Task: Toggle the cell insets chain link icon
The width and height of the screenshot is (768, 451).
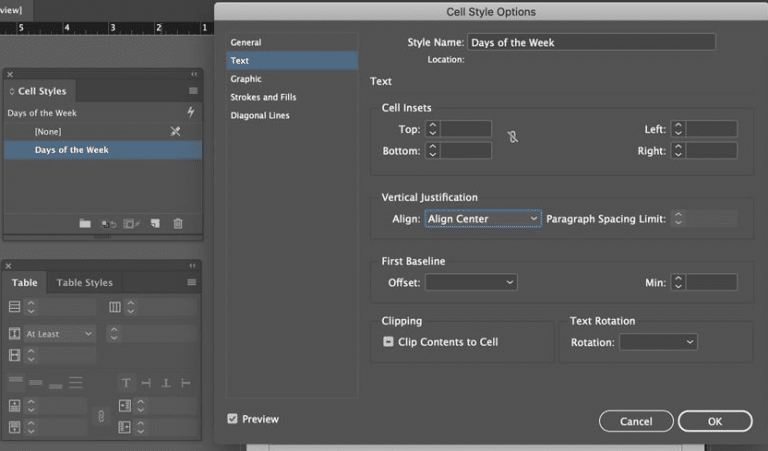Action: coord(513,138)
